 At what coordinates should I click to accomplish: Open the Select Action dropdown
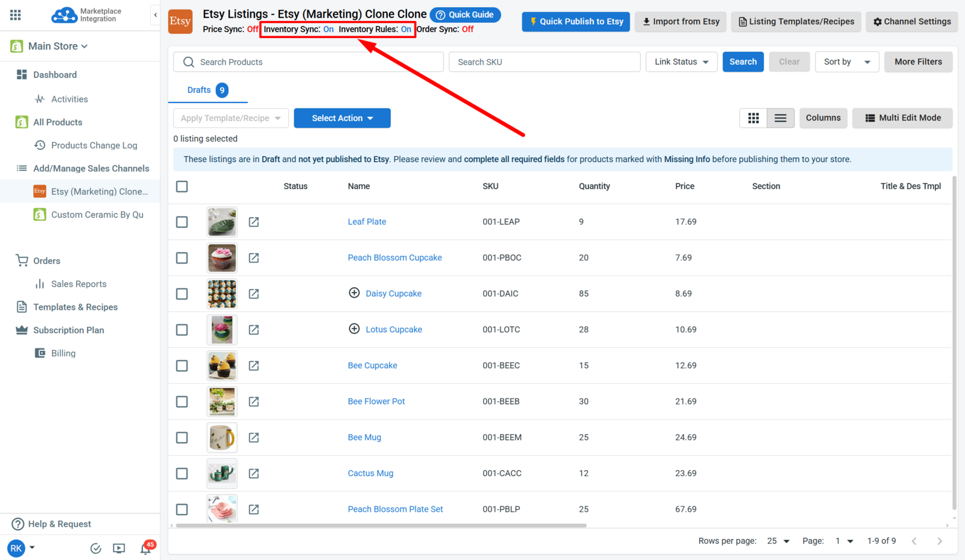(342, 118)
